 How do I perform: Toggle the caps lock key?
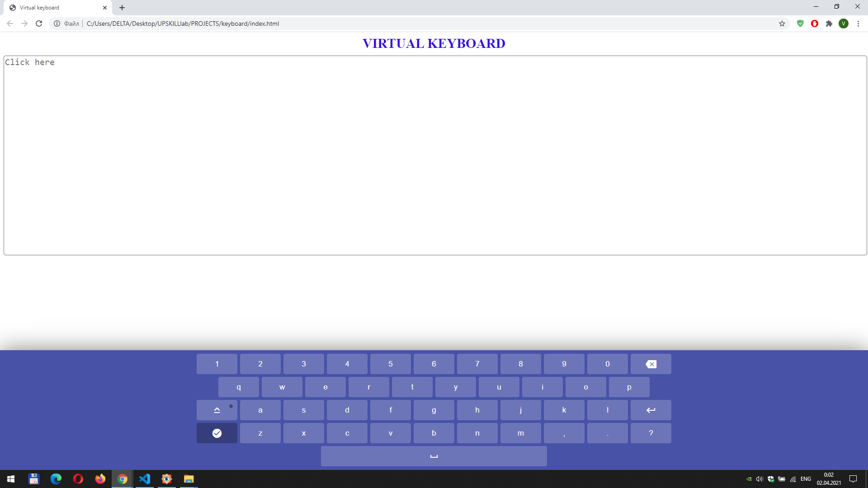(217, 410)
